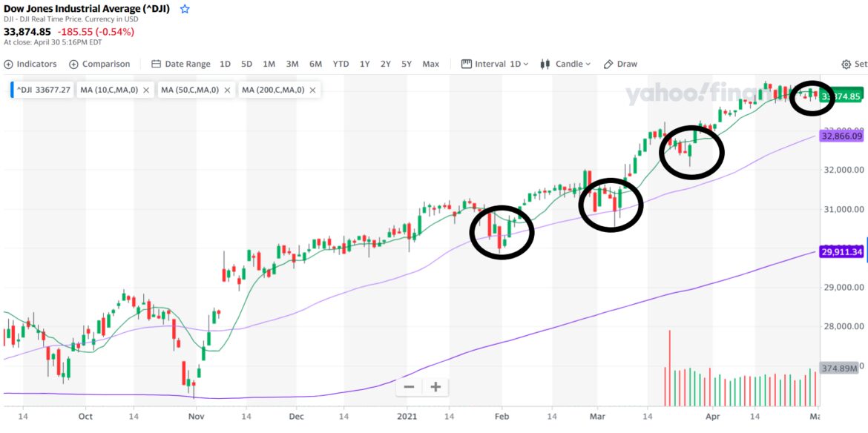Click the Interval calendar icon
The height and width of the screenshot is (433, 868).
[x=466, y=64]
